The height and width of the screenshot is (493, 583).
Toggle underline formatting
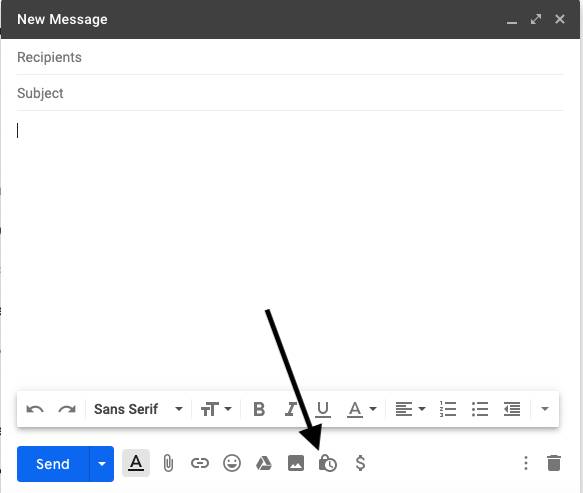(x=323, y=409)
